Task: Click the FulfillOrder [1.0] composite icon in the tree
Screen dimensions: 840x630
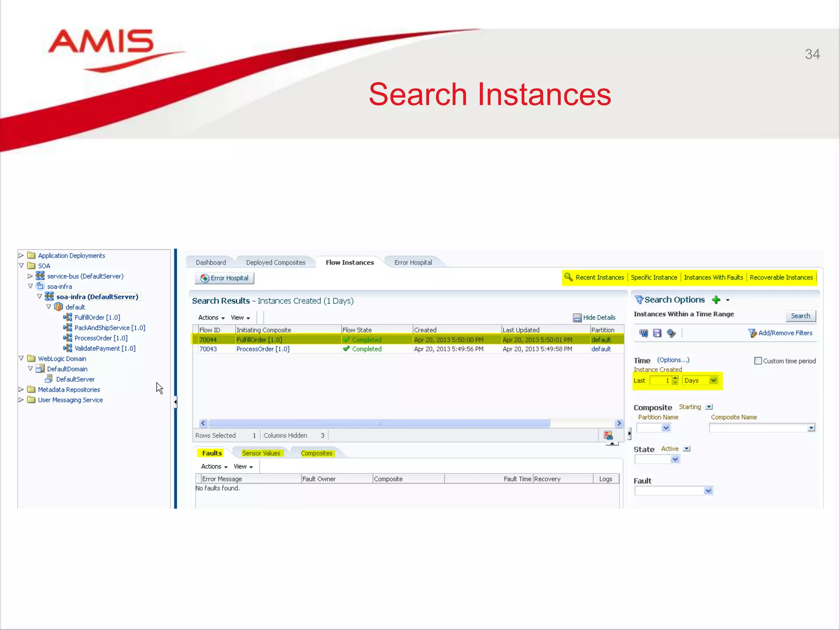Action: (x=68, y=317)
